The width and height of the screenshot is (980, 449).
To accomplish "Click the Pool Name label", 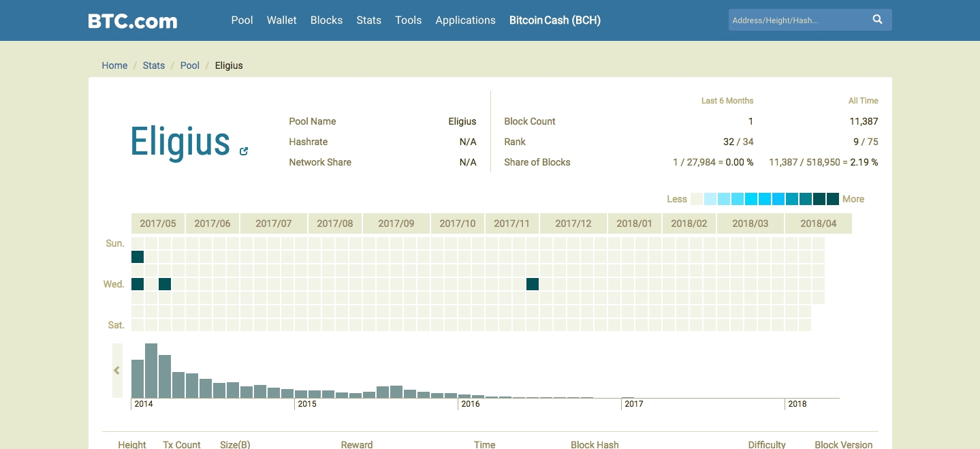I will pyautogui.click(x=313, y=121).
